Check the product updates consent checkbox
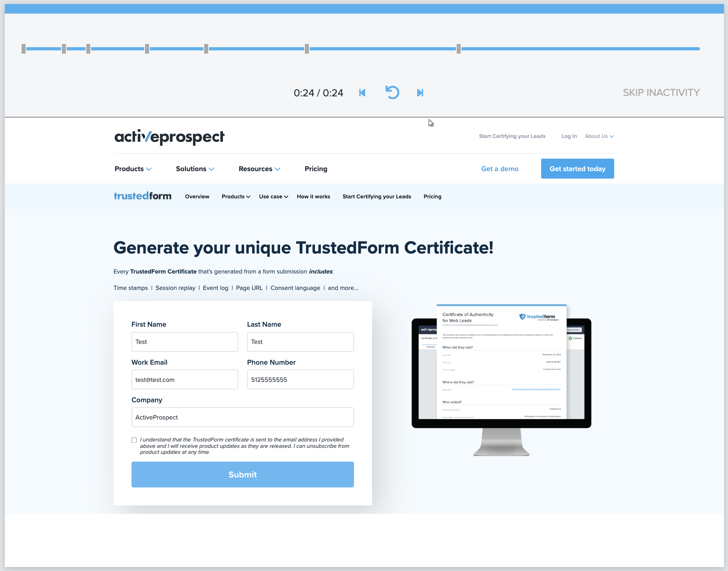The image size is (728, 571). 134,440
